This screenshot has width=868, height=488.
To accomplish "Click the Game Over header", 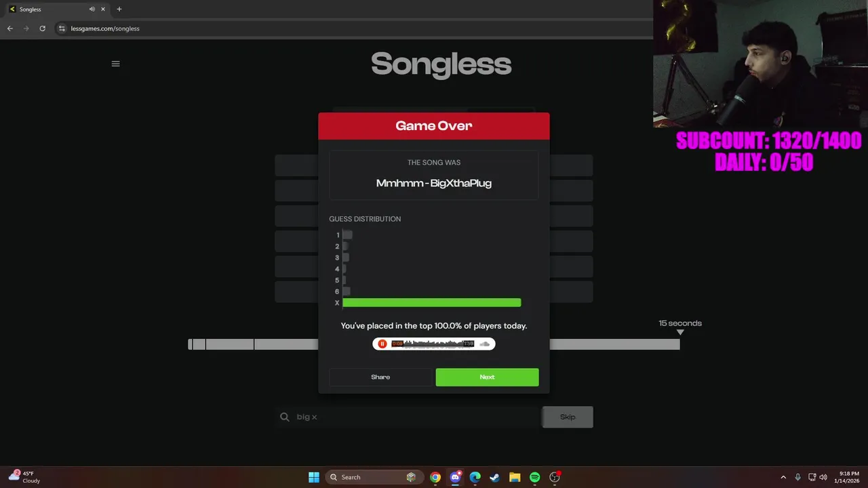I will (434, 126).
